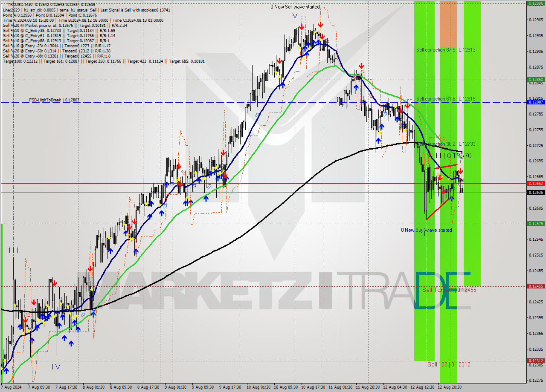Click the 0.12785 price axis label
546x392 pixels.
[536, 114]
